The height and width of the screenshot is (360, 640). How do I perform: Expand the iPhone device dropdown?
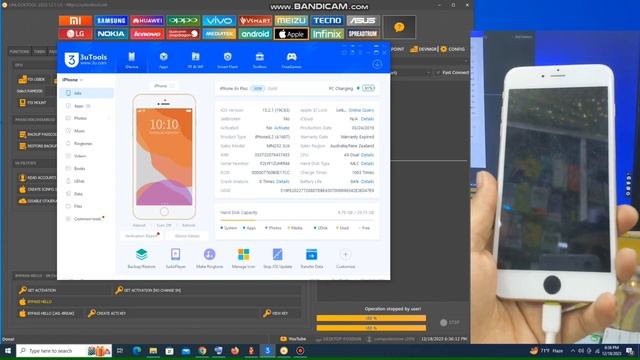point(72,80)
